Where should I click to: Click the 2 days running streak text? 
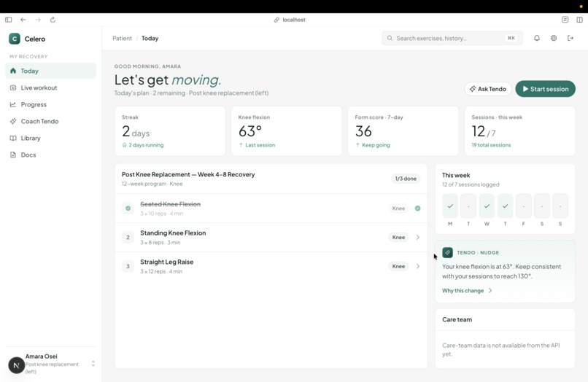coord(146,145)
